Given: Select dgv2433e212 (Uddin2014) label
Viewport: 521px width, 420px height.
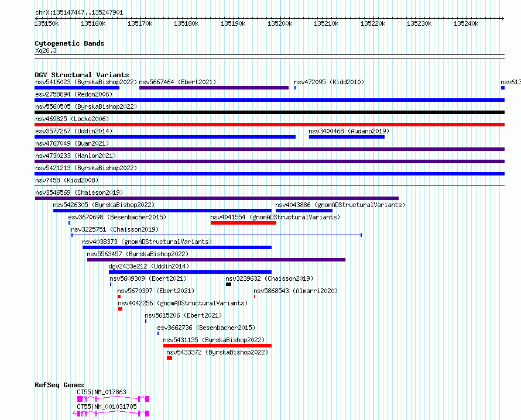Looking at the screenshot, I should coord(149,266).
